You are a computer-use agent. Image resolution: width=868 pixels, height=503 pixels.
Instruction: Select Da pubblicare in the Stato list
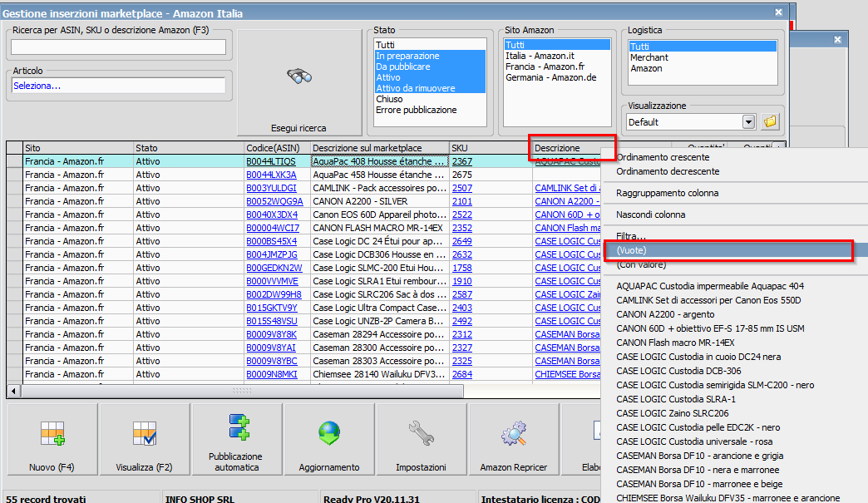(430, 67)
